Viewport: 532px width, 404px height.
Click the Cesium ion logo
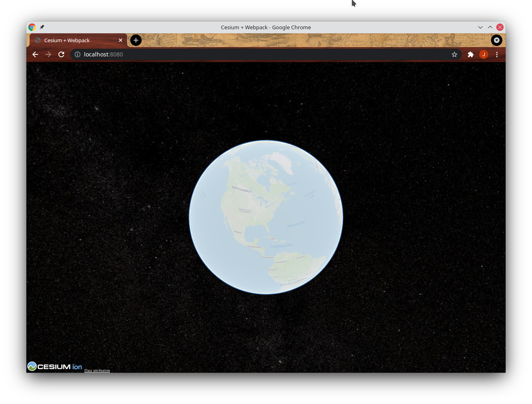coord(55,366)
